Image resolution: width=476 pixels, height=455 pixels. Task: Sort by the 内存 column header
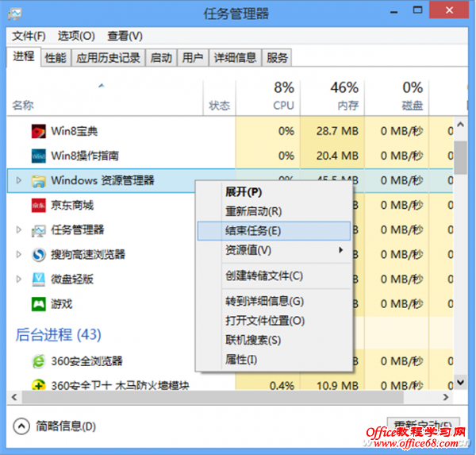[332, 97]
